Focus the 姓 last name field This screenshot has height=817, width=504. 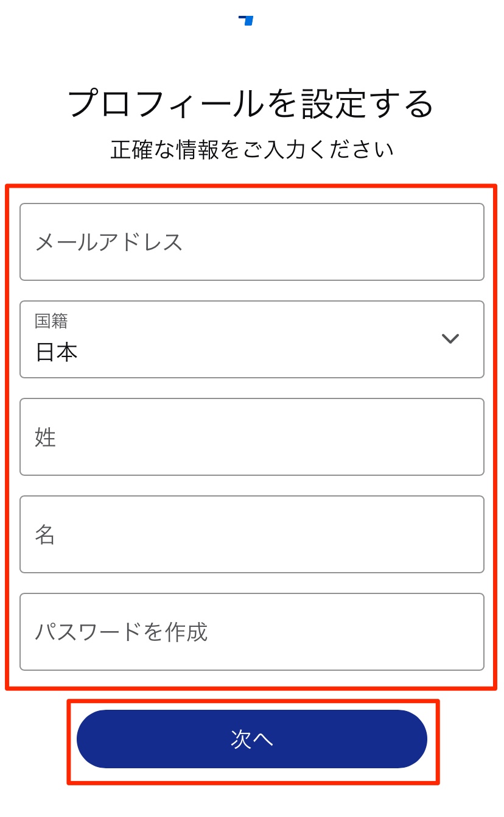(x=252, y=437)
